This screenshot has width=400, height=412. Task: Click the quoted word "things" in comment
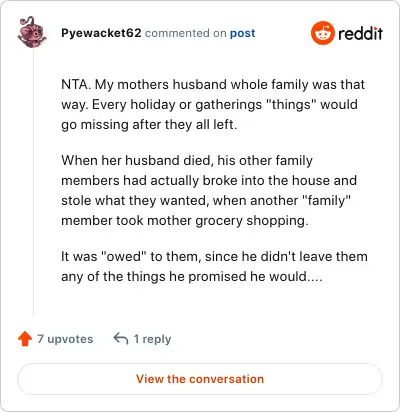291,104
